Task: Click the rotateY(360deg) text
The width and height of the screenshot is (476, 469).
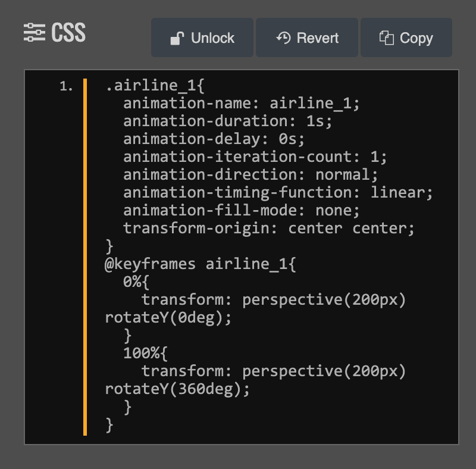Action: click(x=177, y=389)
